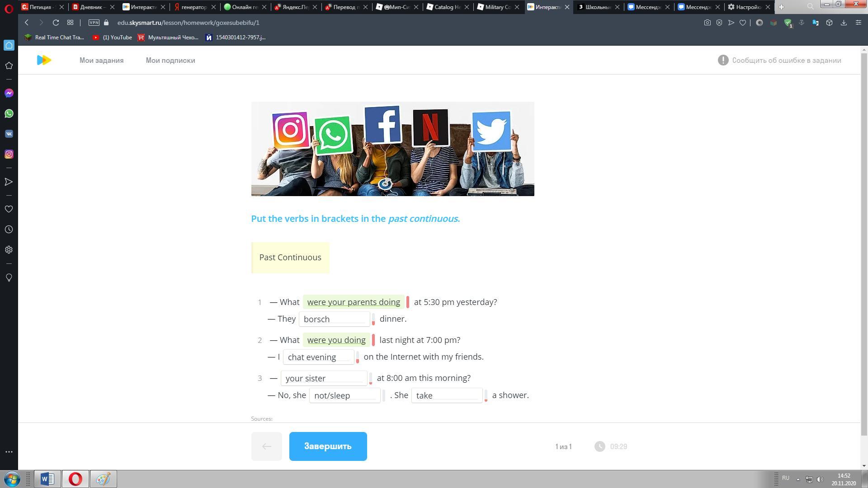Click the 'your sister' input field
The image size is (868, 488).
(x=324, y=378)
